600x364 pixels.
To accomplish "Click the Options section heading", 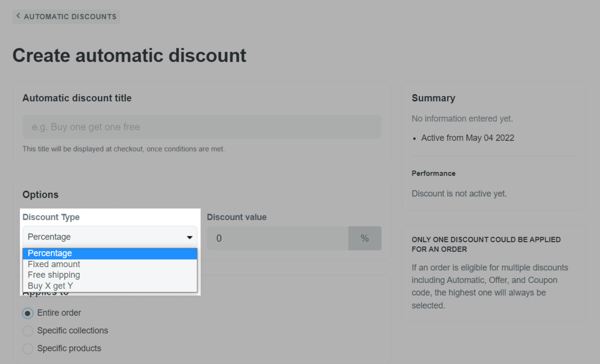I will [x=40, y=195].
